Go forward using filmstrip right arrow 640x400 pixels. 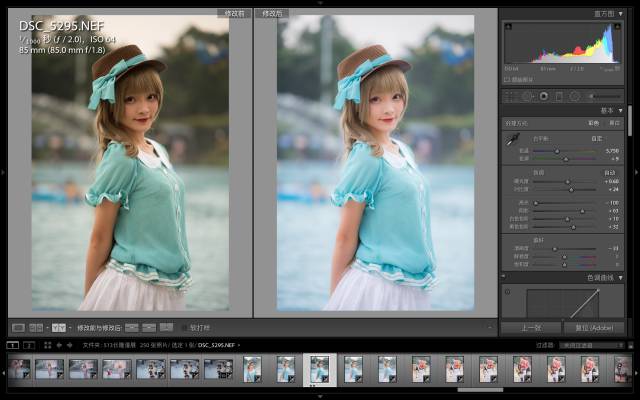pyautogui.click(x=70, y=345)
